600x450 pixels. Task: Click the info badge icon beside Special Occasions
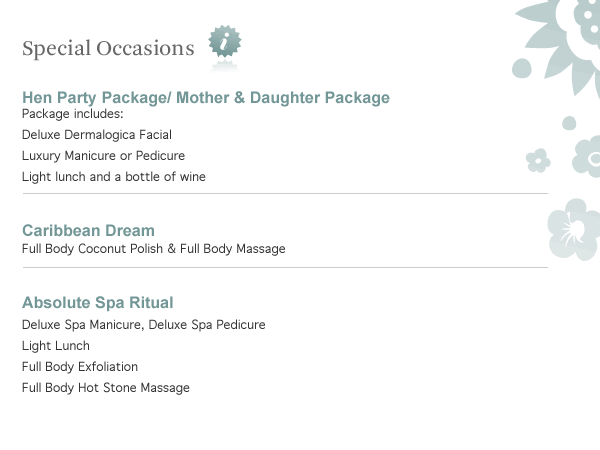225,45
